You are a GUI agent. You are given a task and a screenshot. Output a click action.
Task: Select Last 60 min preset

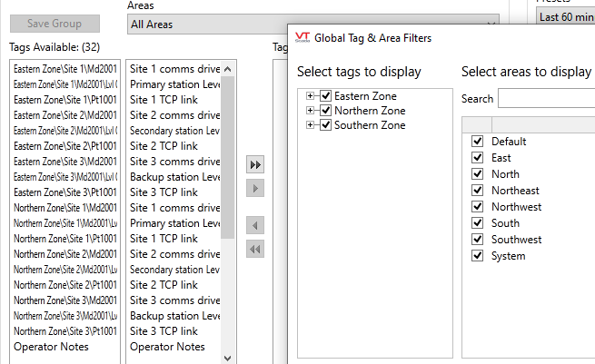[565, 16]
